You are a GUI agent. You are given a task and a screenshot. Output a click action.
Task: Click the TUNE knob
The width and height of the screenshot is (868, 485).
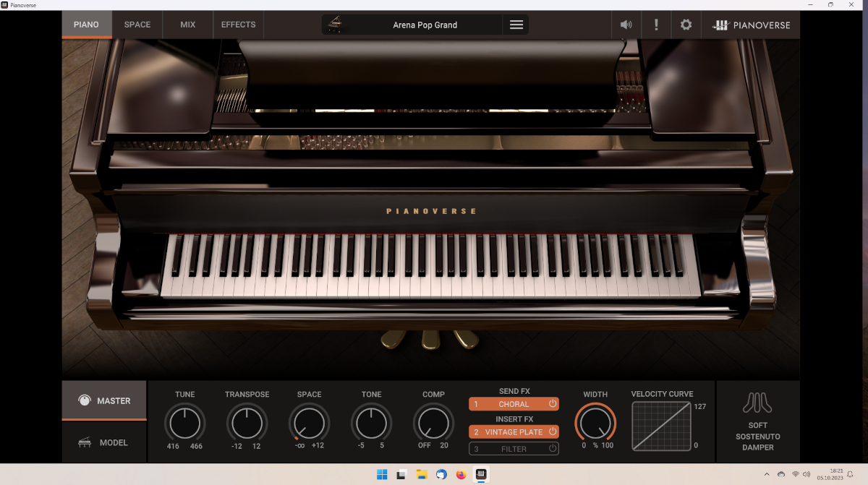click(185, 423)
